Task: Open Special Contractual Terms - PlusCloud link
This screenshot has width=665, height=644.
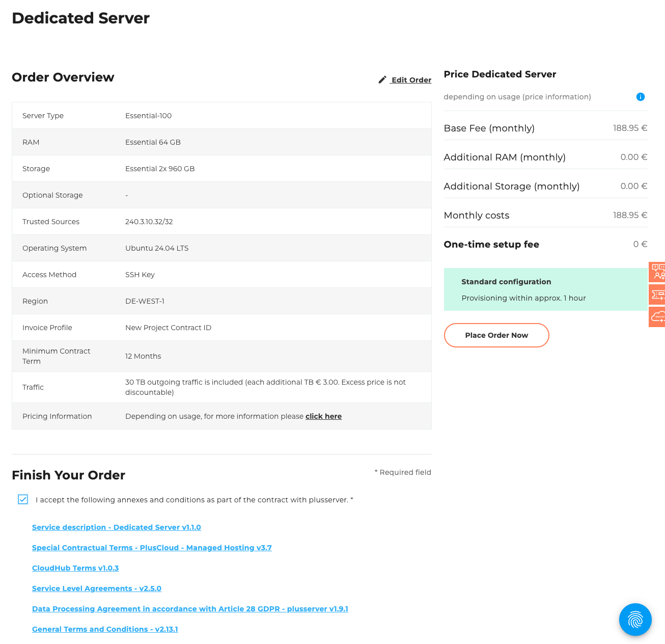Action: click(152, 548)
